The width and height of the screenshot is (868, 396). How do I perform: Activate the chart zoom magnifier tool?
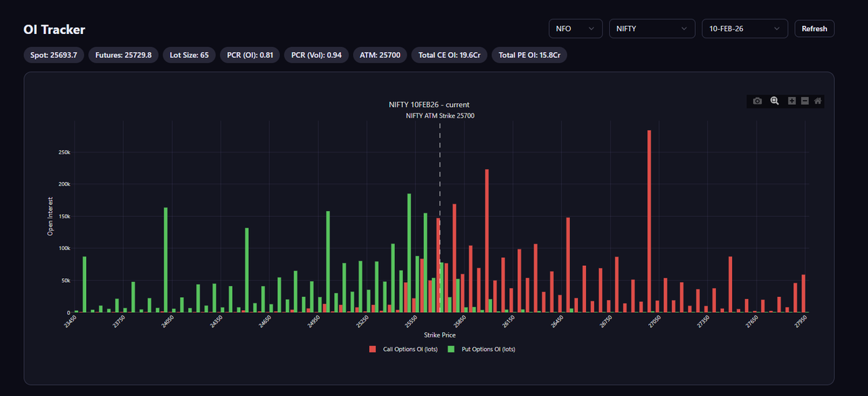(775, 101)
